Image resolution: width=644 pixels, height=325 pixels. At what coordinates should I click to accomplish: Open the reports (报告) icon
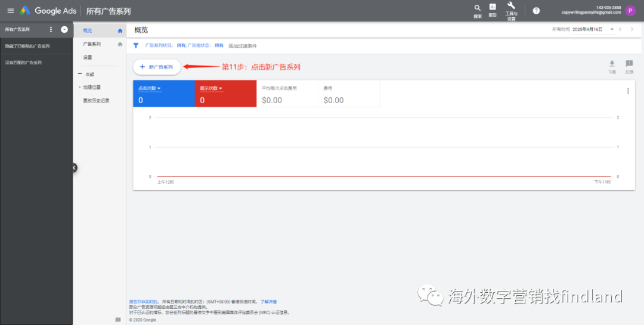[492, 10]
